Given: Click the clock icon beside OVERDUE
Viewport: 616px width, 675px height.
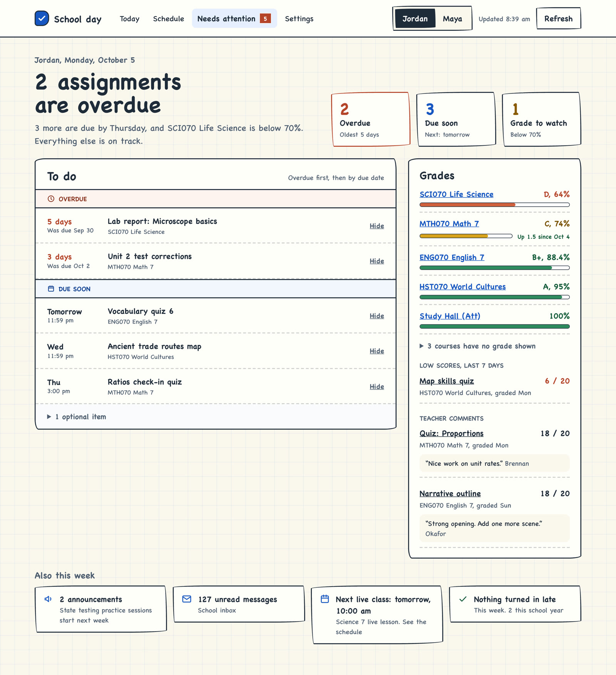Looking at the screenshot, I should point(51,199).
